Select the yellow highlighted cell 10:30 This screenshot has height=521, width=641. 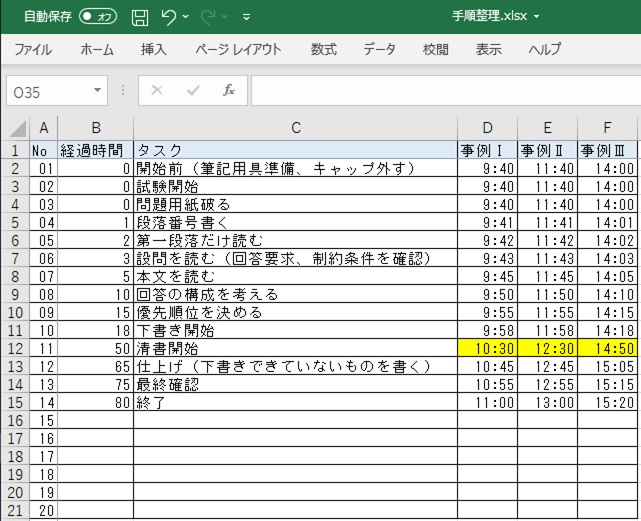487,349
